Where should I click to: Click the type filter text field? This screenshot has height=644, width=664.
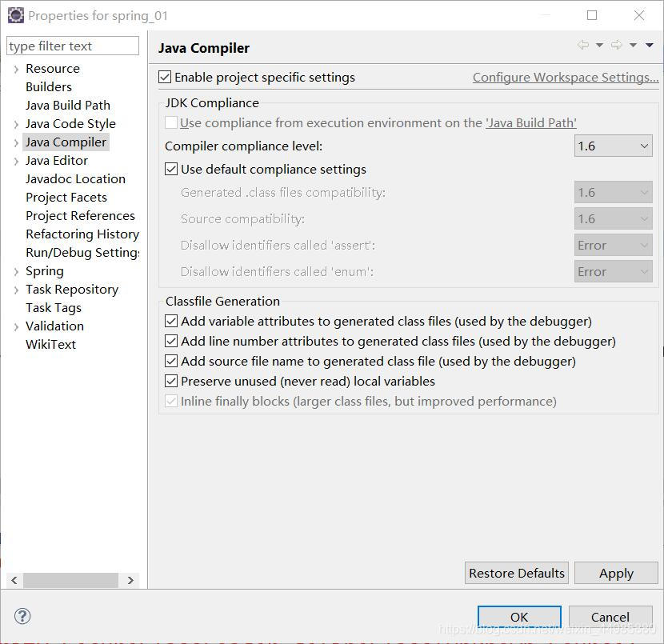[x=73, y=46]
